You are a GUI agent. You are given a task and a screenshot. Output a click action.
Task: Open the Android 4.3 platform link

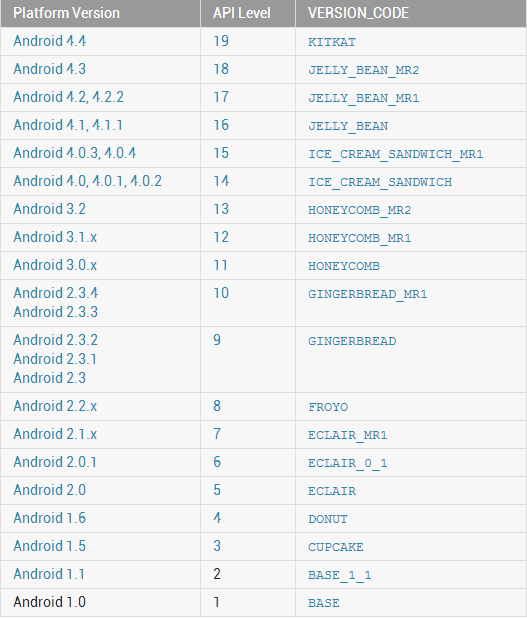(50, 69)
